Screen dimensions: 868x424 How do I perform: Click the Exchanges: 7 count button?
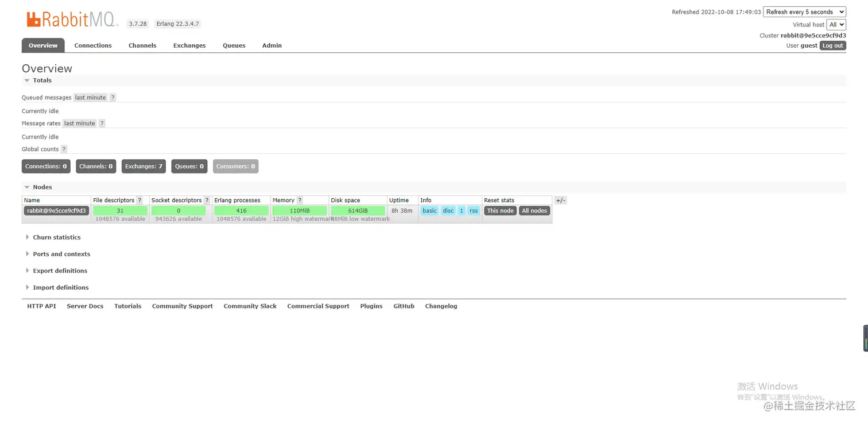[x=144, y=167]
